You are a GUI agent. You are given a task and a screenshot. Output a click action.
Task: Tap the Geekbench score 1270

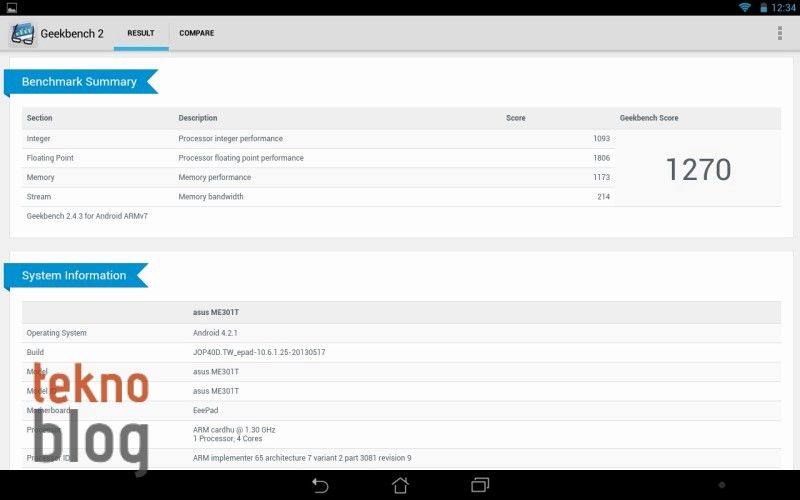[x=698, y=169]
